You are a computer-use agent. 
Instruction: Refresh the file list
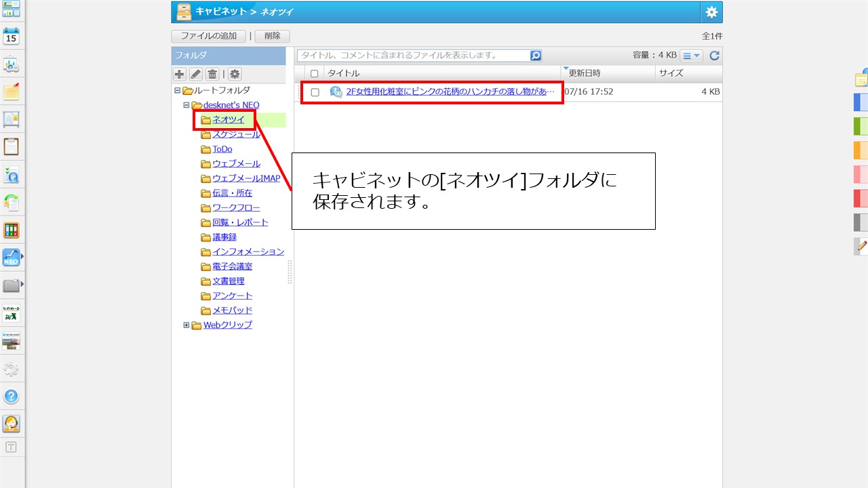pyautogui.click(x=714, y=55)
